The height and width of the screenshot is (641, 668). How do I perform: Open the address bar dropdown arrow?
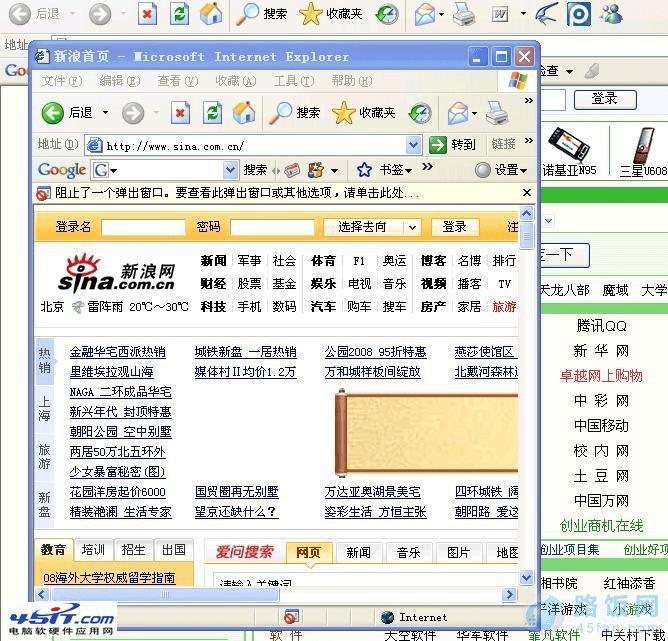pyautogui.click(x=413, y=145)
